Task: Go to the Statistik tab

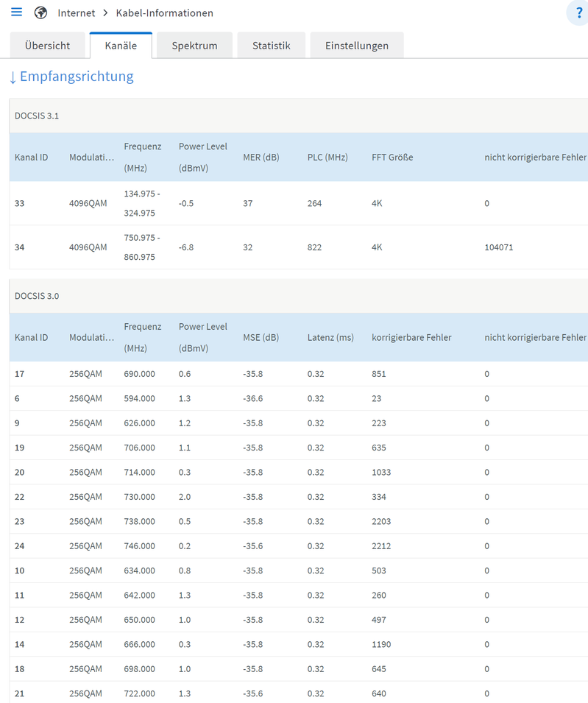Action: click(271, 46)
